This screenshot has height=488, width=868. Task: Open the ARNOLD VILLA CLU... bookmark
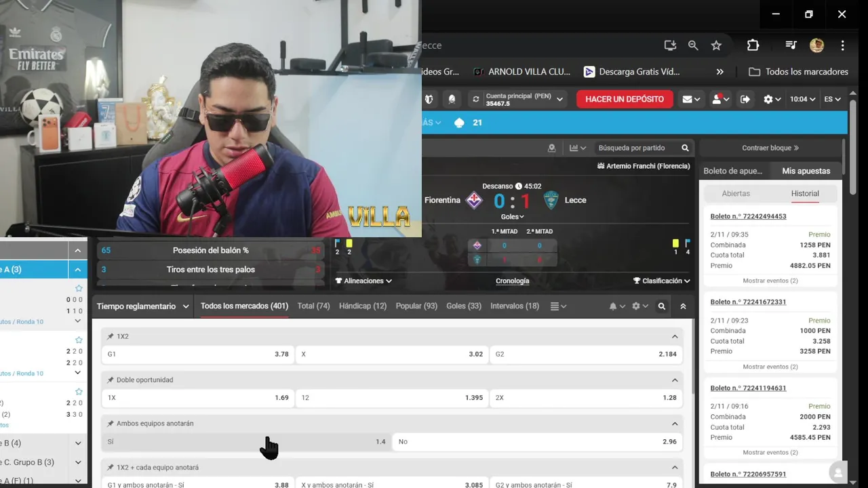coord(521,72)
